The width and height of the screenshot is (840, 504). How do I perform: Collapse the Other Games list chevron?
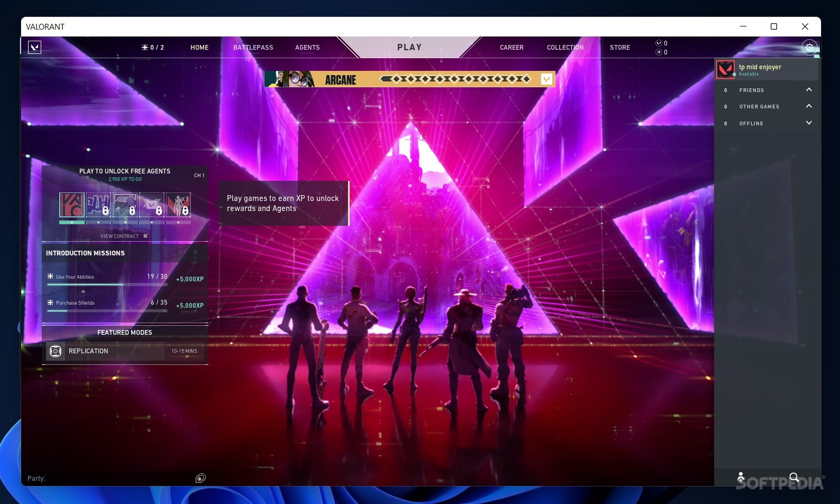pyautogui.click(x=809, y=106)
